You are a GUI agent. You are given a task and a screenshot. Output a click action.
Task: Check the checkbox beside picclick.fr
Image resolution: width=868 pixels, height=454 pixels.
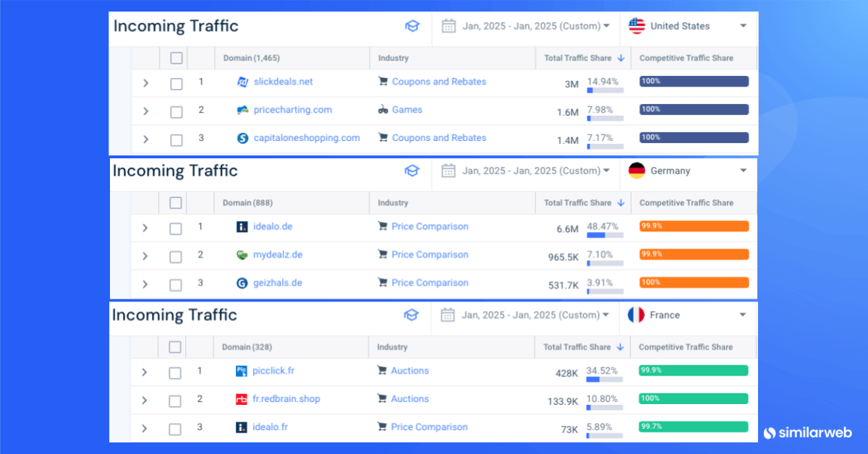pos(174,371)
